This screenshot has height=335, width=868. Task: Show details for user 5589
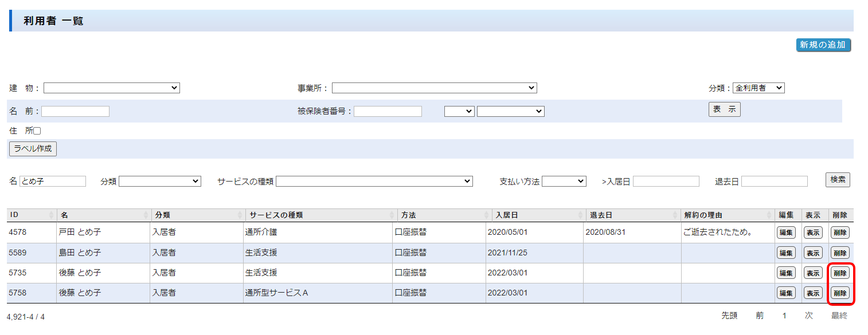(812, 253)
